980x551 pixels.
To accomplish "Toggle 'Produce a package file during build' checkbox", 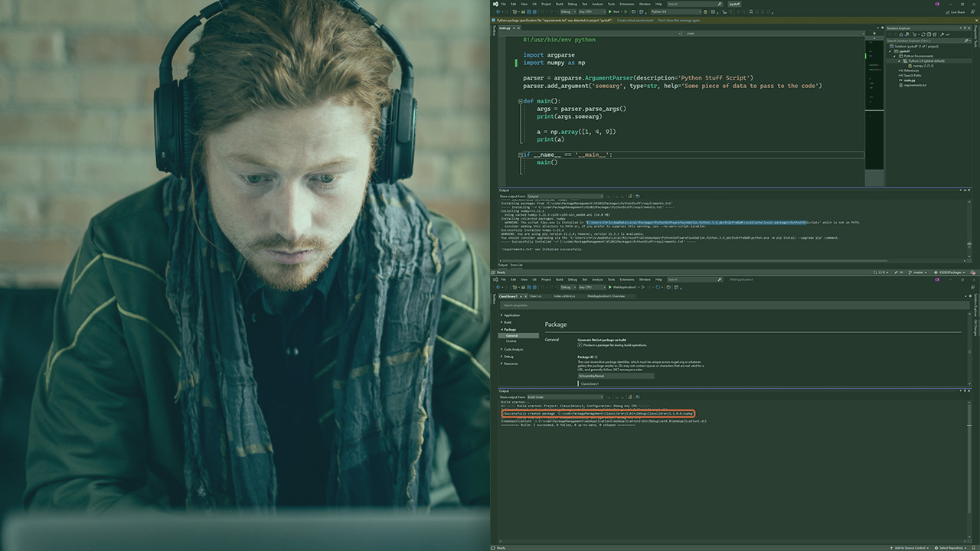I will (x=580, y=344).
